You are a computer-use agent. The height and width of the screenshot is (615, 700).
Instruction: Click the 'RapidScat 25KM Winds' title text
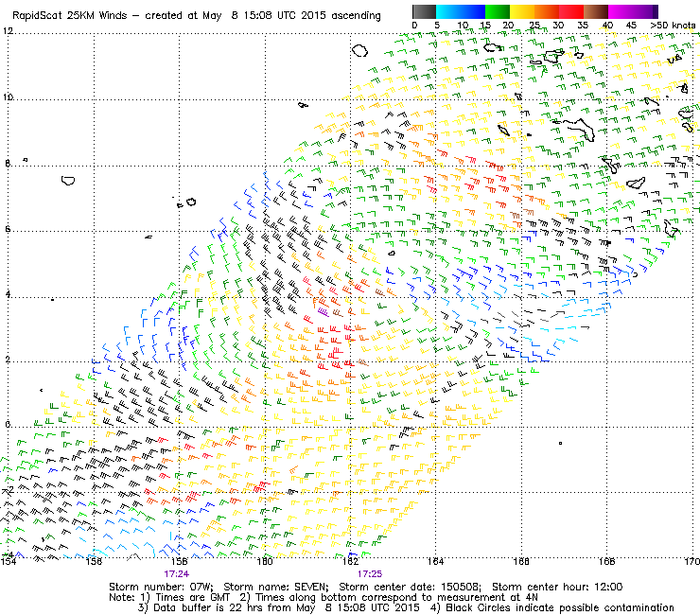point(70,16)
